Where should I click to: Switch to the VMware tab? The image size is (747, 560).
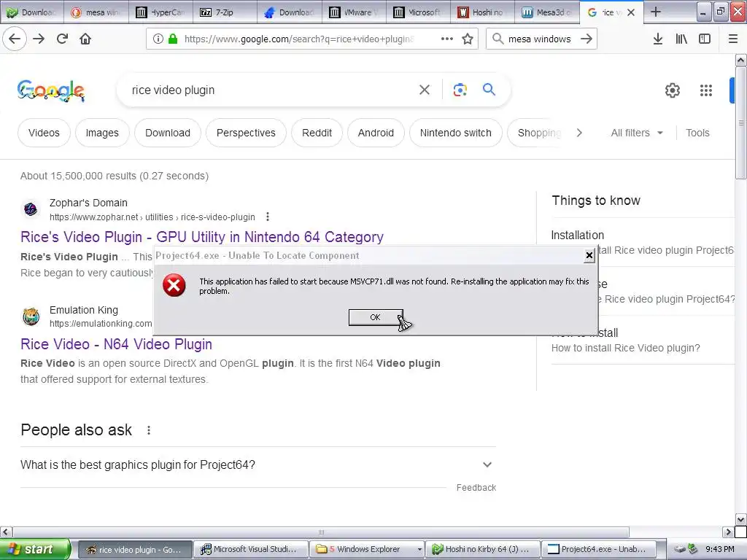[354, 12]
